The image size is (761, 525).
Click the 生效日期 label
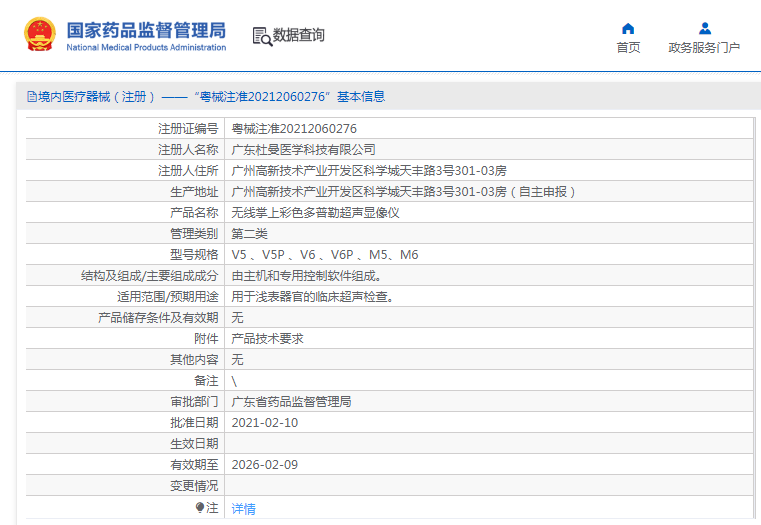pos(194,443)
